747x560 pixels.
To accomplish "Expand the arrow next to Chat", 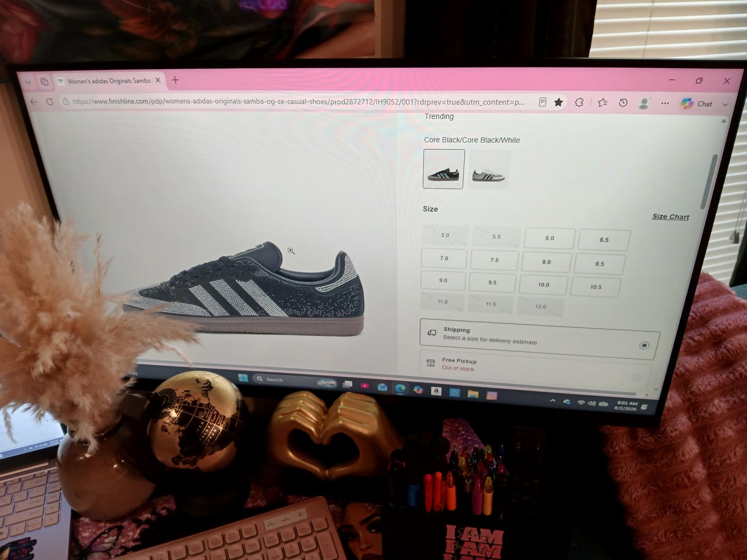I will click(725, 104).
